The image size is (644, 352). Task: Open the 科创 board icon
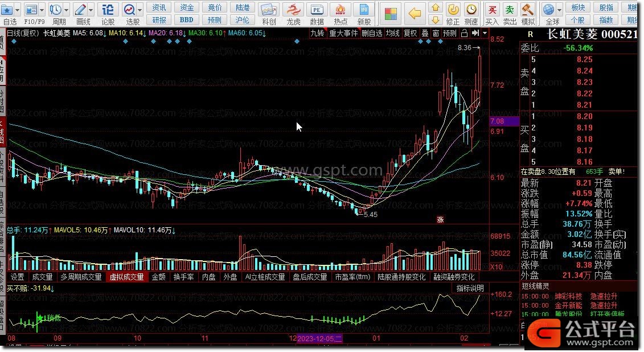pyautogui.click(x=269, y=10)
